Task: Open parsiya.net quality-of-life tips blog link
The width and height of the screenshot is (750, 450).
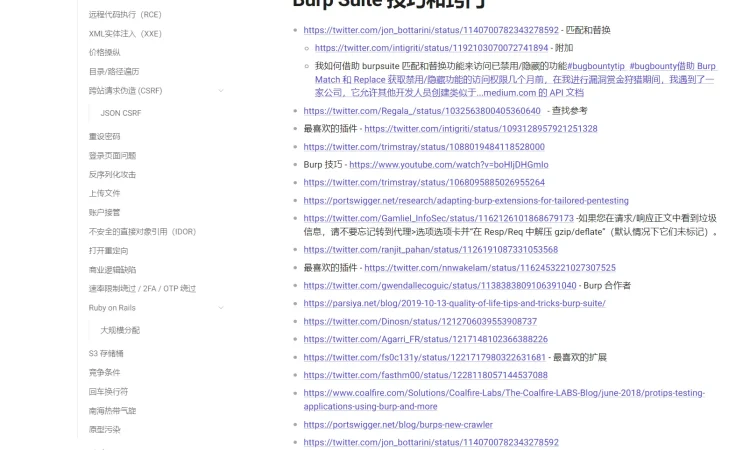Action: pos(454,303)
